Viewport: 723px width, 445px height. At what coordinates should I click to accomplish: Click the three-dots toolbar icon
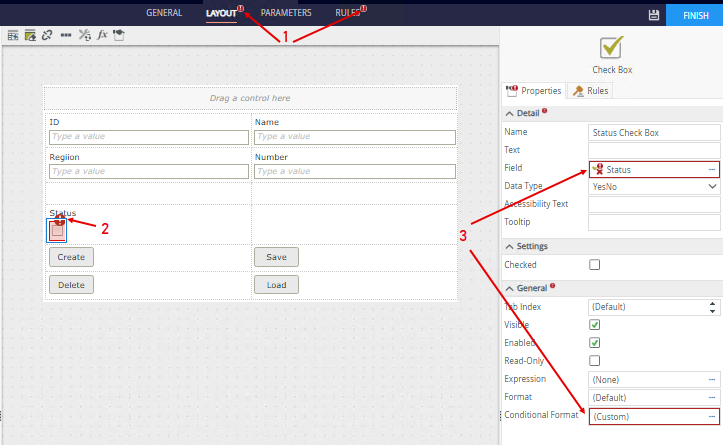[x=66, y=35]
